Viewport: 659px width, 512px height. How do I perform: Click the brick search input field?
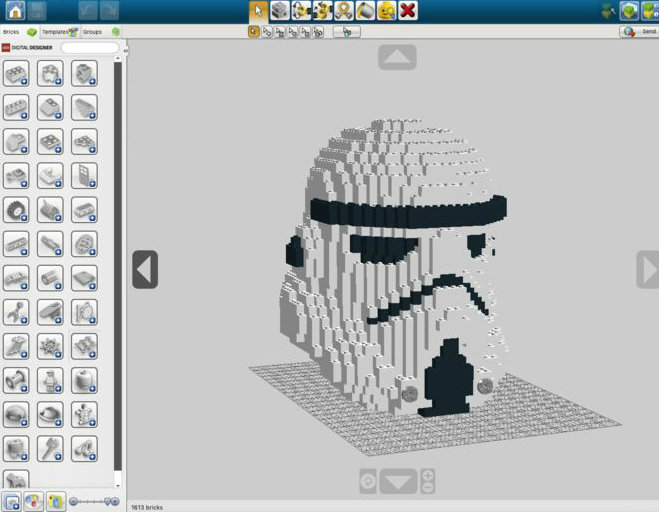(x=90, y=48)
